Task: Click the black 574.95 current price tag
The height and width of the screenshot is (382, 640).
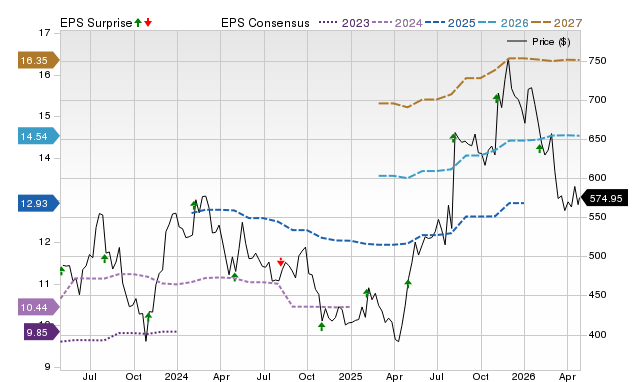Action: [x=604, y=199]
